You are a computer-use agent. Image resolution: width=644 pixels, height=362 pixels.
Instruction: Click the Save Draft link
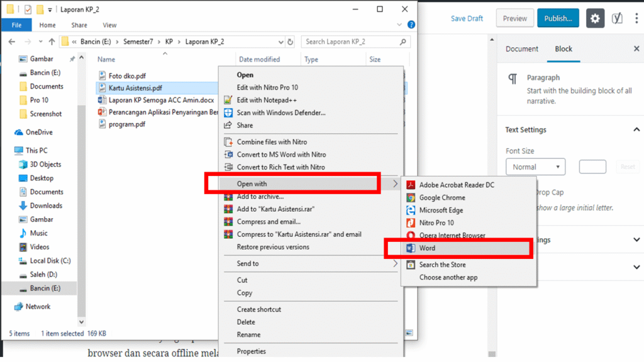(467, 18)
